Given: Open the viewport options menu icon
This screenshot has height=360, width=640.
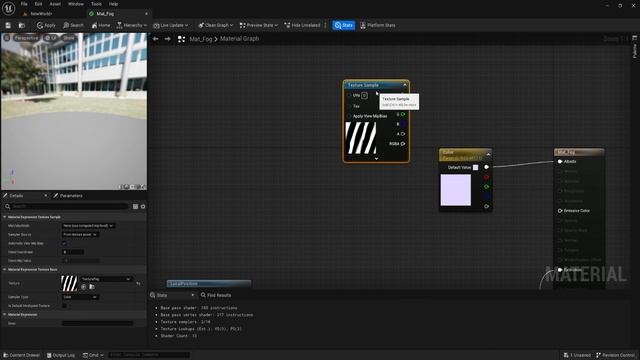Looking at the screenshot, I should point(7,38).
